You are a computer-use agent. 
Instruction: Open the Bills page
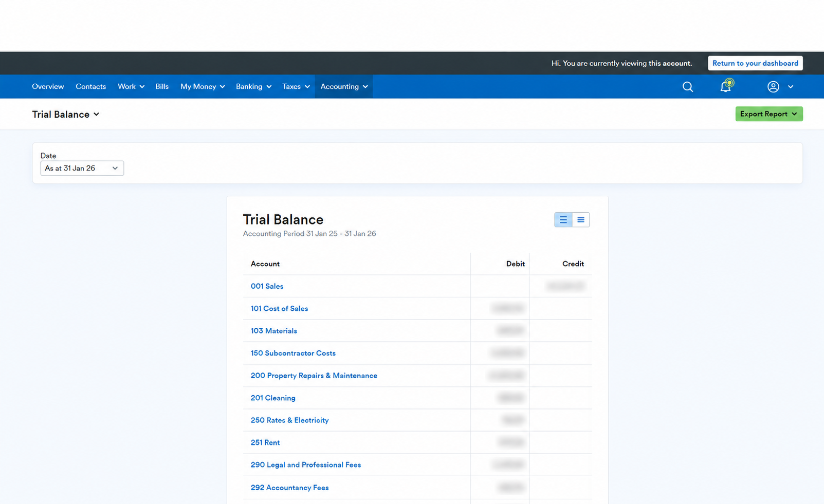point(162,87)
